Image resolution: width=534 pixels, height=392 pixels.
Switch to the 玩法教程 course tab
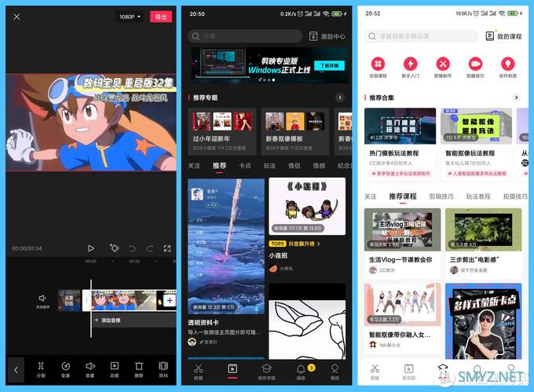478,196
